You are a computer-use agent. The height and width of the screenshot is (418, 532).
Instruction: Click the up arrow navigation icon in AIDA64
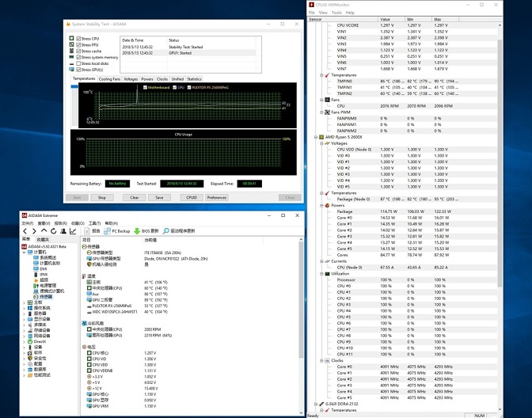coord(44,231)
